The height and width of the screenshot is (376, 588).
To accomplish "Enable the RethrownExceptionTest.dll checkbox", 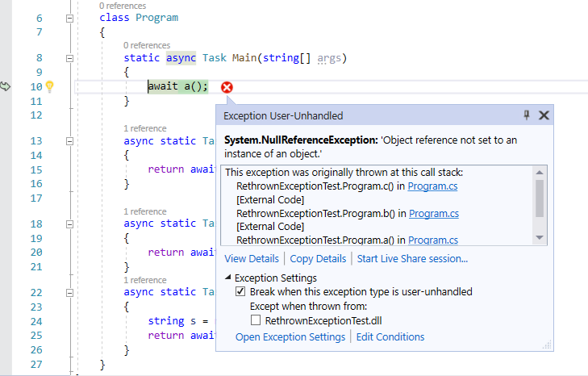I will pos(256,321).
